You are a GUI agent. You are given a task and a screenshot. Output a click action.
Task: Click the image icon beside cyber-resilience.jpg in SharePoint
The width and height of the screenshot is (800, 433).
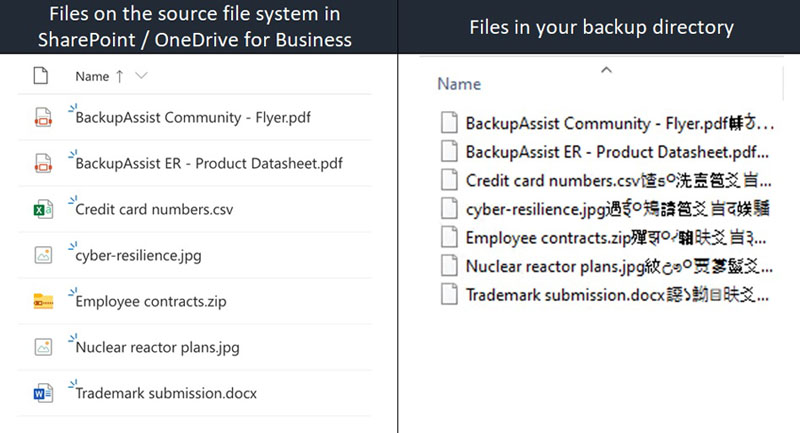click(x=43, y=255)
